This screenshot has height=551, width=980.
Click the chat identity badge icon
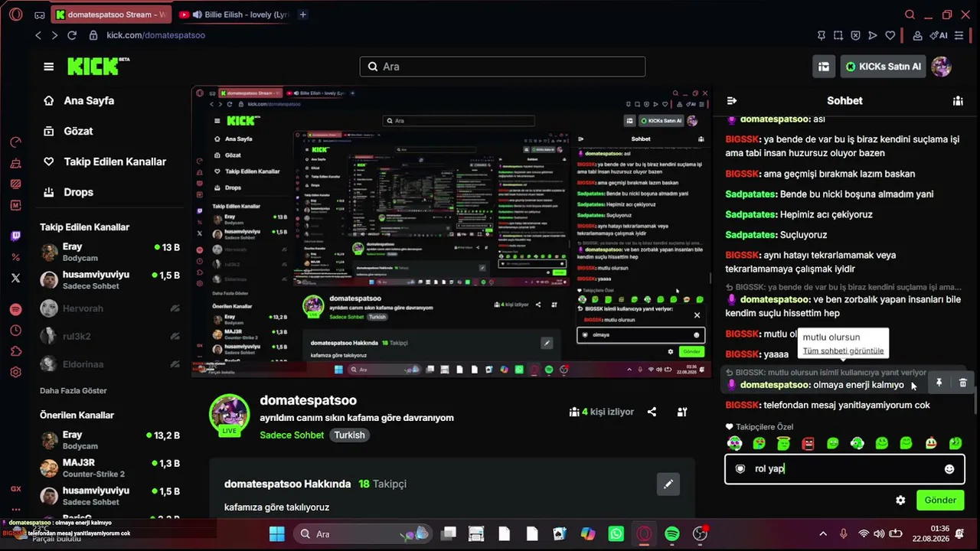(740, 469)
